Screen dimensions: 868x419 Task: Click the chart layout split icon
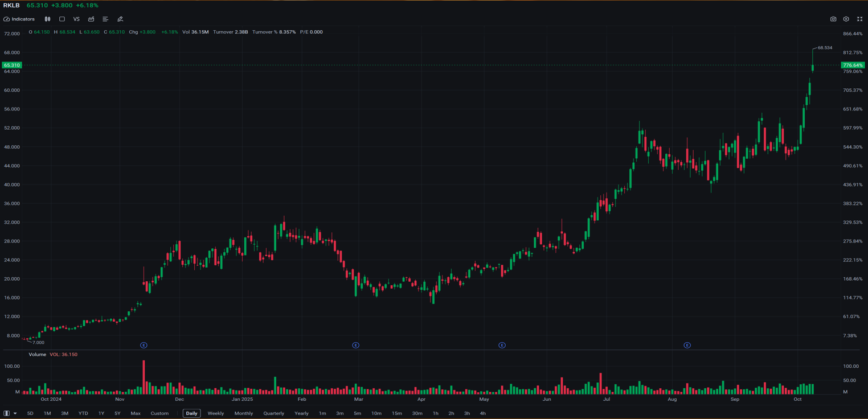pyautogui.click(x=7, y=413)
